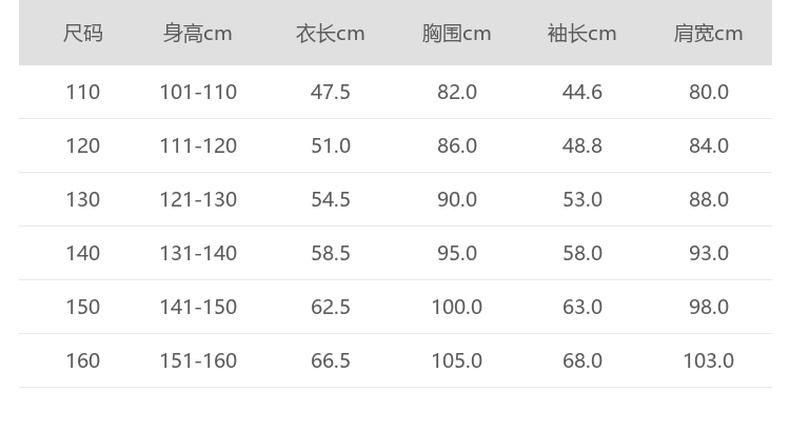Select the 151-160 height range cell
This screenshot has width=790, height=431.
click(198, 360)
